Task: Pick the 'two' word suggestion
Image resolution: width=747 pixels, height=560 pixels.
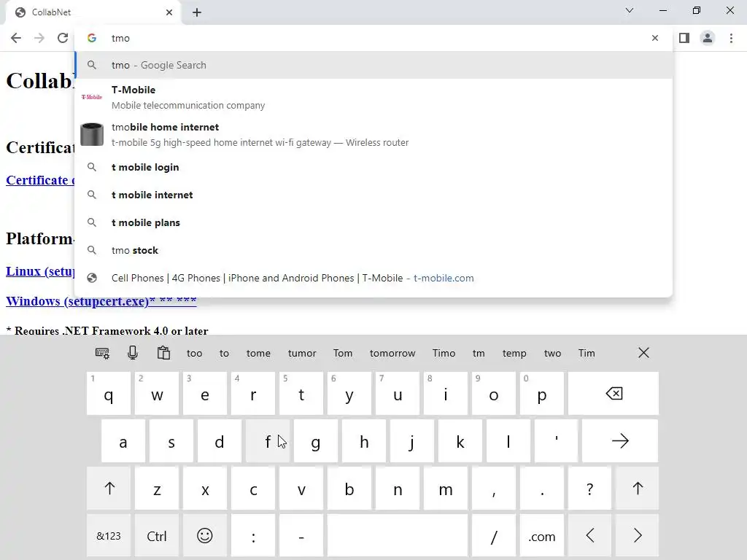Action: (552, 354)
